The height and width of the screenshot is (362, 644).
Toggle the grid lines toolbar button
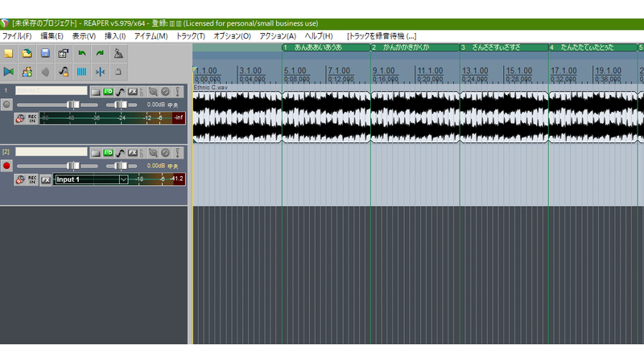pos(81,72)
